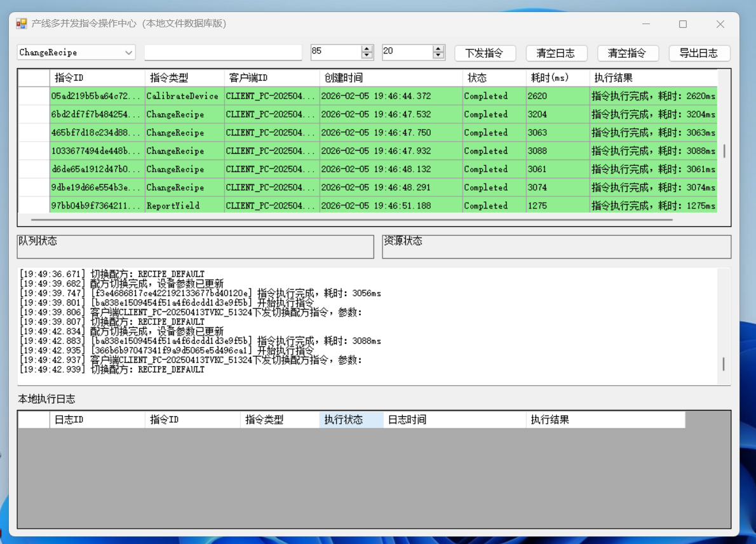Click the 下发指令 button
Image resolution: width=756 pixels, height=544 pixels.
point(485,53)
